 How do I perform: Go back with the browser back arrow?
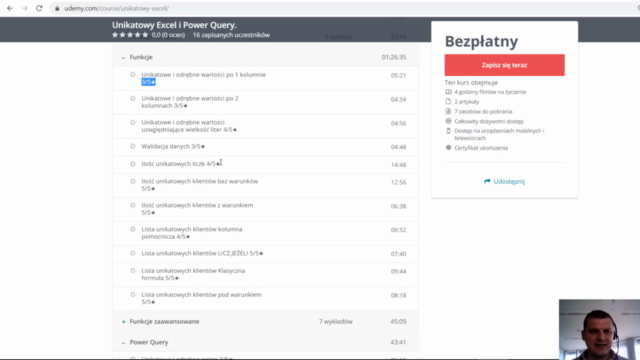click(10, 8)
